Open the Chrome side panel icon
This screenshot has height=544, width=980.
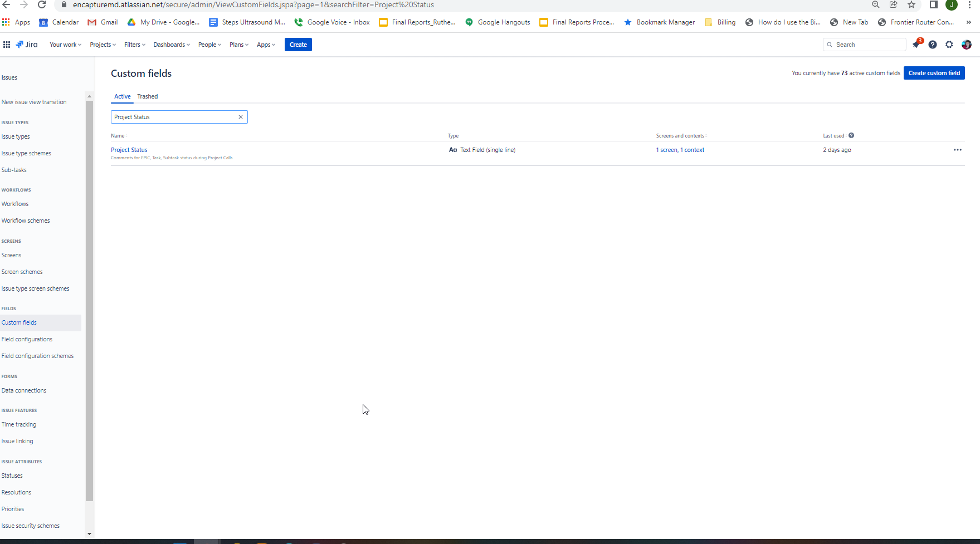(x=934, y=4)
